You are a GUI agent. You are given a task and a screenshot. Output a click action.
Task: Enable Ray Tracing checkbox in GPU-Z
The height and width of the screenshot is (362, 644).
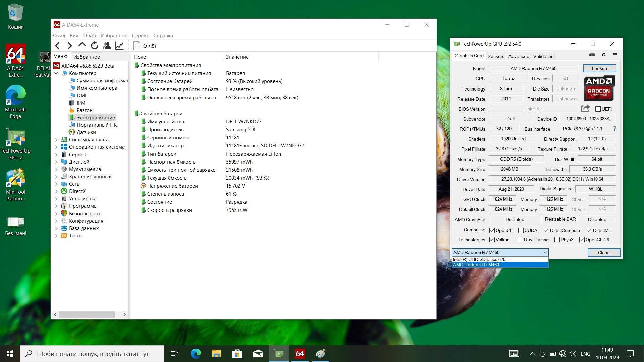[520, 240]
